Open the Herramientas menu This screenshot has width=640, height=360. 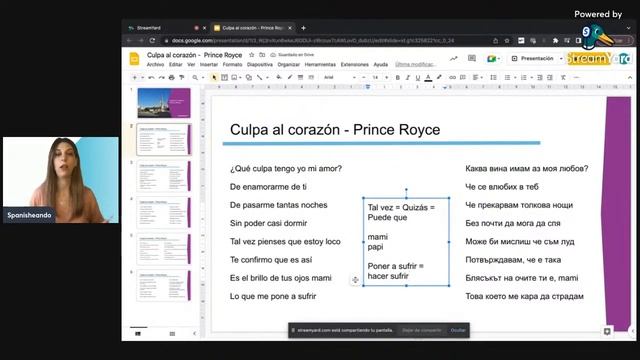(320, 64)
